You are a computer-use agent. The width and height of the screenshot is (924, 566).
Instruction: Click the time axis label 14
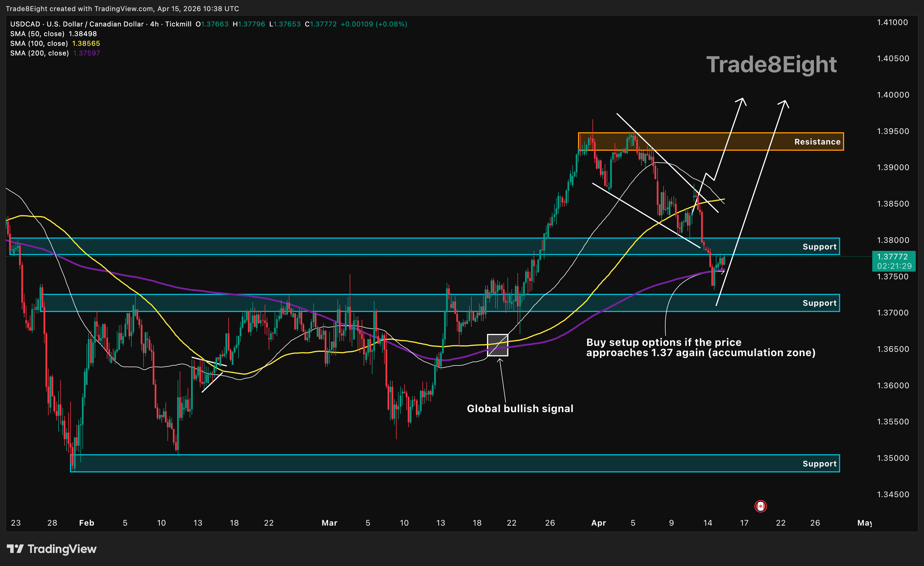pyautogui.click(x=708, y=523)
